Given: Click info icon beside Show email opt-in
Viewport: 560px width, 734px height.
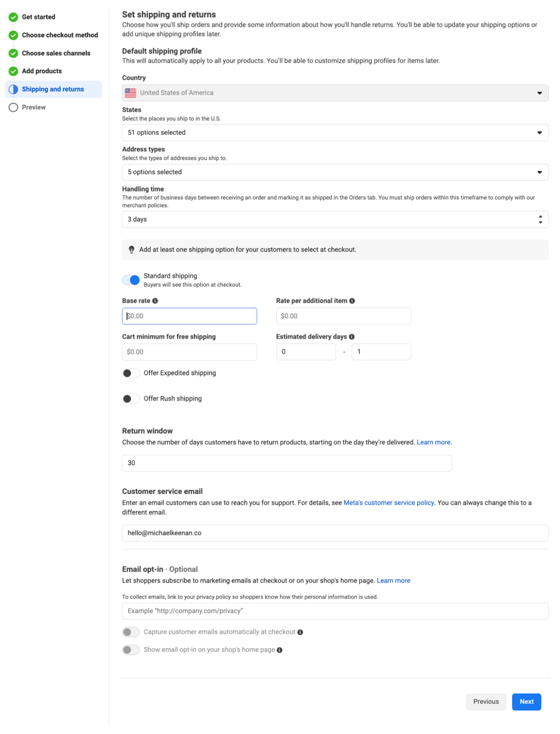Looking at the screenshot, I should click(x=279, y=650).
